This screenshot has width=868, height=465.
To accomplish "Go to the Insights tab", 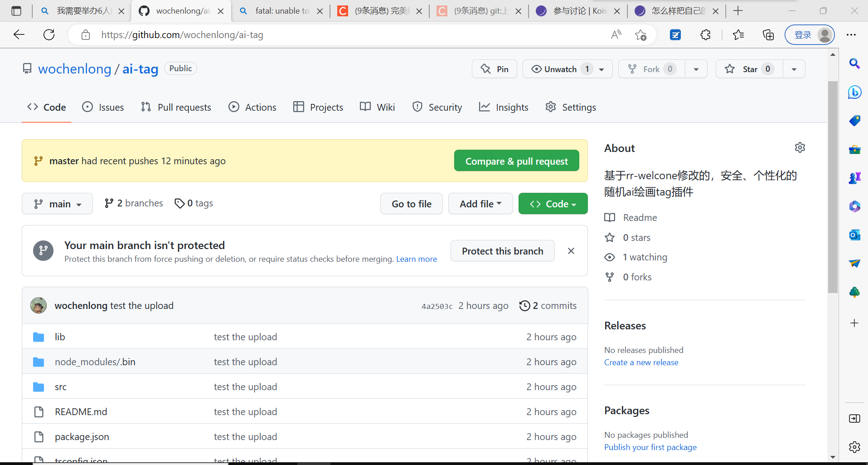I will point(504,108).
